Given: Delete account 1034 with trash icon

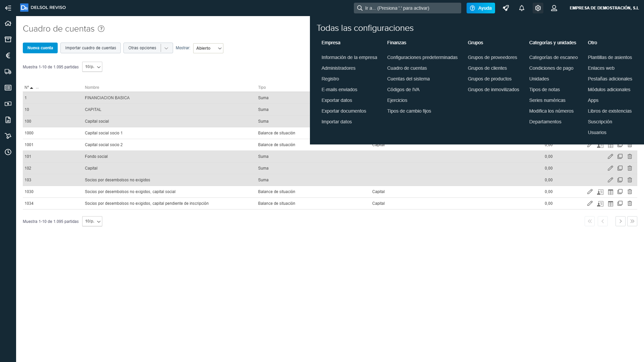Looking at the screenshot, I should point(630,203).
